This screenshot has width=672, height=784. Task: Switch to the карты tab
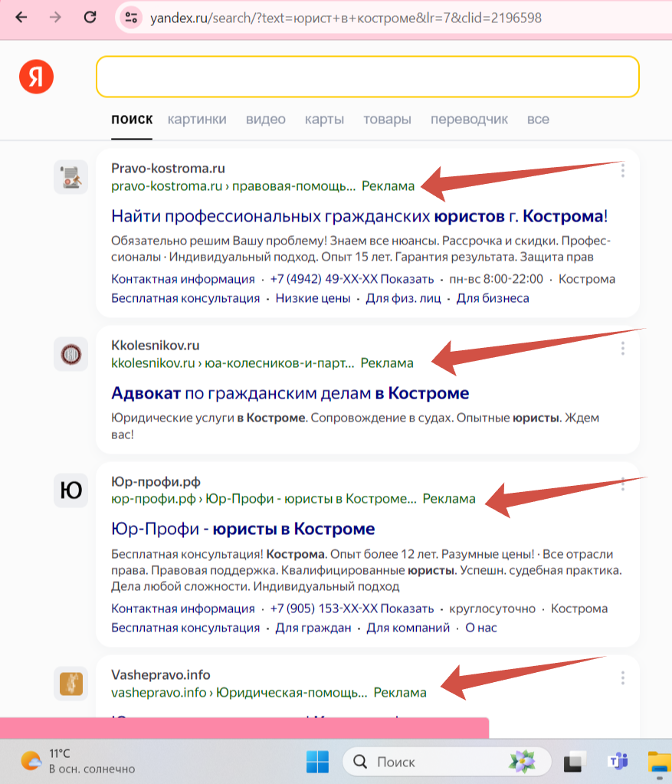click(x=324, y=120)
